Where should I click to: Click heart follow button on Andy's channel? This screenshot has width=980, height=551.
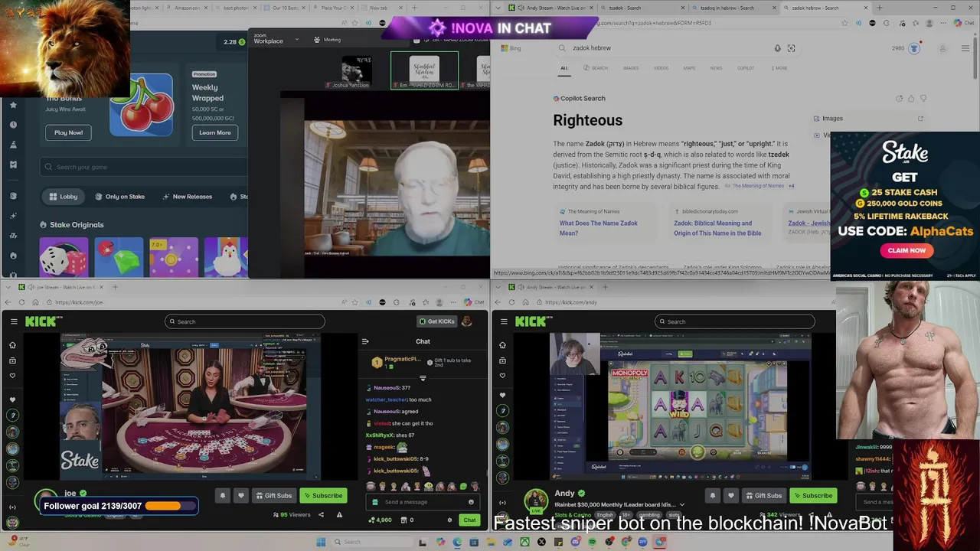[x=730, y=495]
